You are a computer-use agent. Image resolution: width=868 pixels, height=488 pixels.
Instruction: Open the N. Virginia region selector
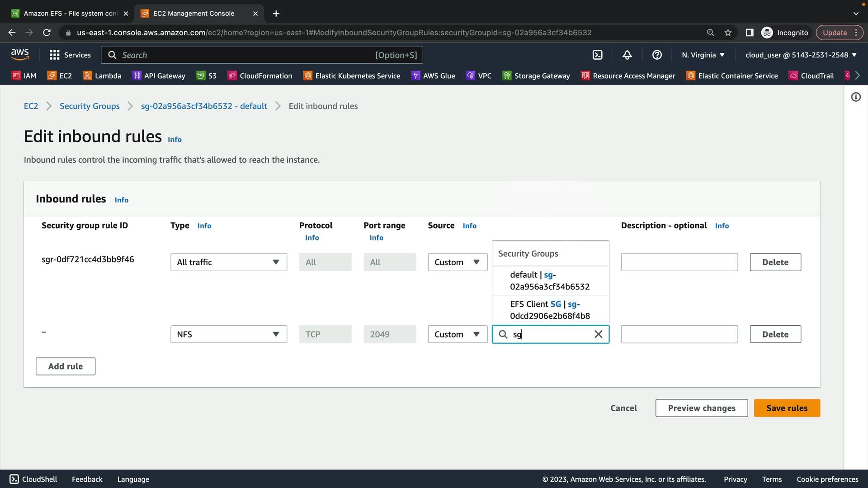point(703,55)
